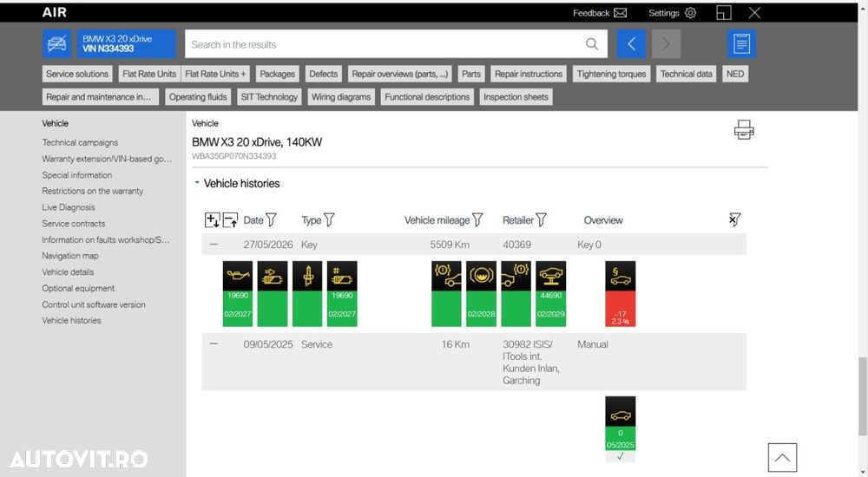Go back with the left arrow button
The width and height of the screenshot is (868, 477).
coord(632,43)
